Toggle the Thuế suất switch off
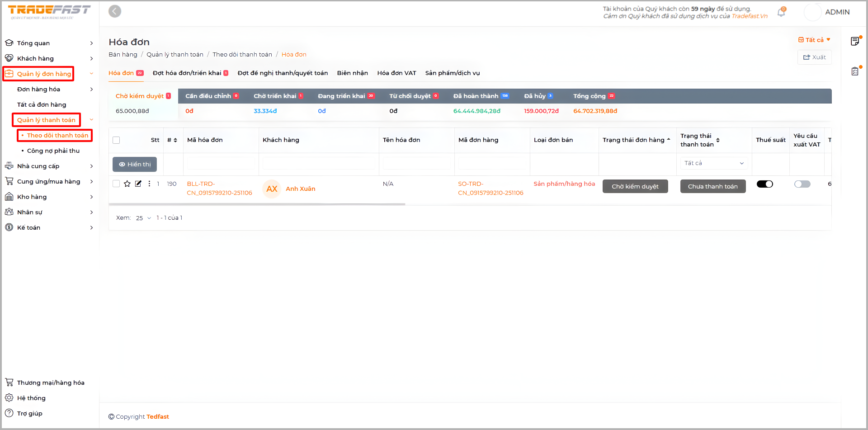This screenshot has height=430, width=868. [765, 184]
